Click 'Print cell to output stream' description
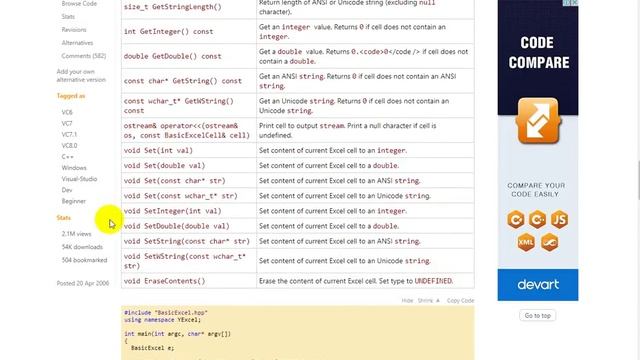This screenshot has height=360, width=640. coord(365,131)
